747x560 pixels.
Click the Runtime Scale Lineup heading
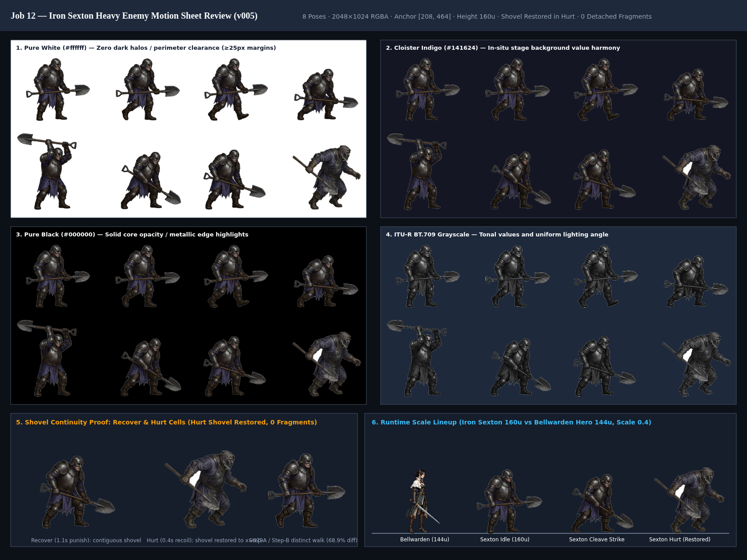[x=511, y=422]
